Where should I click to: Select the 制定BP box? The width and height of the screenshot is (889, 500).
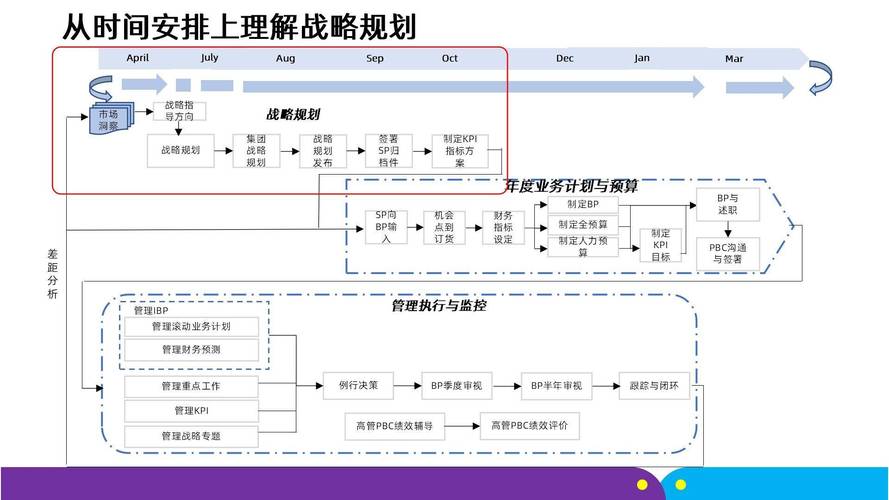583,205
